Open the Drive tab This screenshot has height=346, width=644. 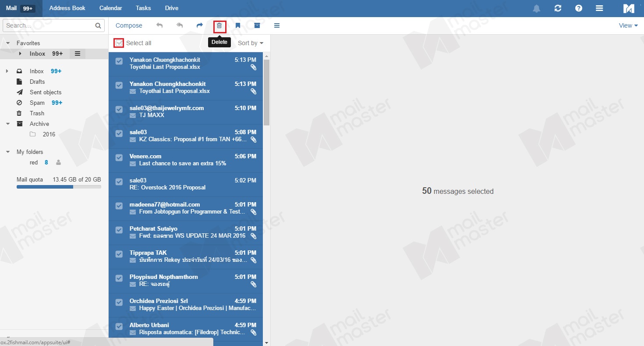pos(172,8)
